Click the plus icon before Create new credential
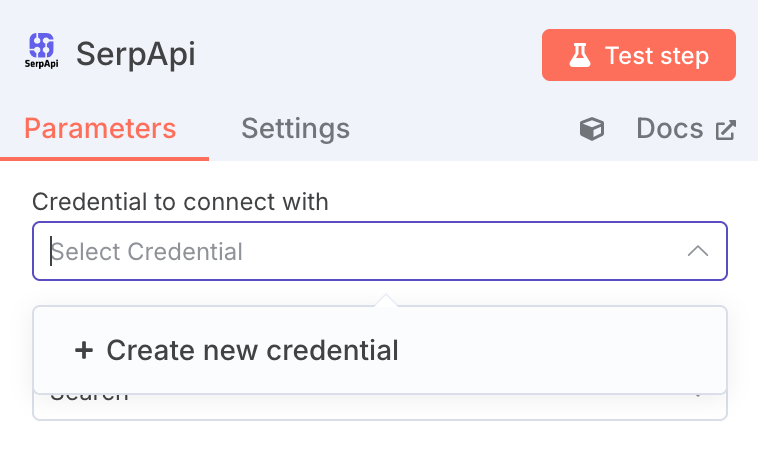 tap(84, 350)
